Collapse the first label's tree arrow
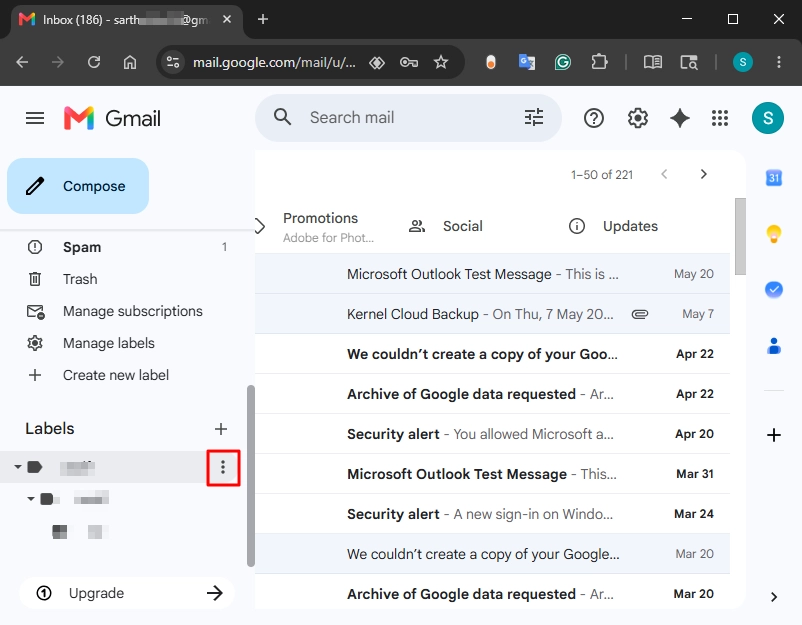Screen dimensions: 802x625 pyautogui.click(x=18, y=466)
